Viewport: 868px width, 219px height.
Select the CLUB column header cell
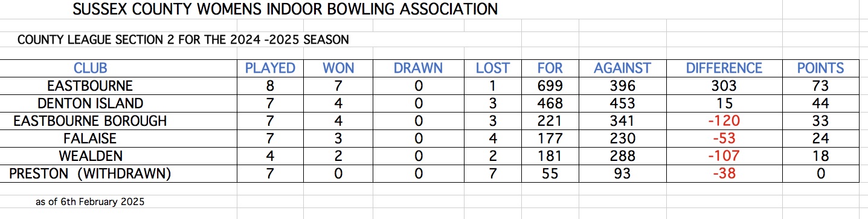tap(90, 68)
